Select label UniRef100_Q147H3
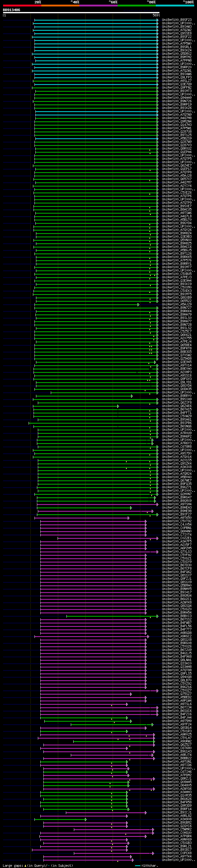Screen dimensions: 197x868 click(x=177, y=125)
